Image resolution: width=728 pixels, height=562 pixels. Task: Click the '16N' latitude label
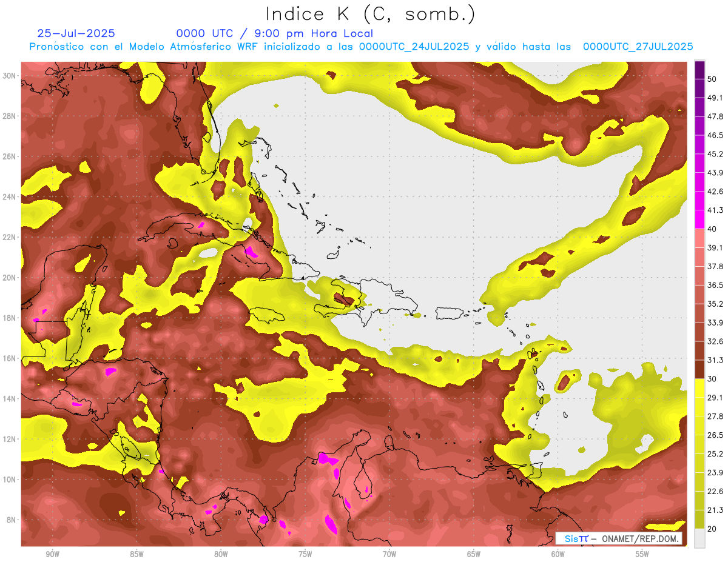[10, 358]
